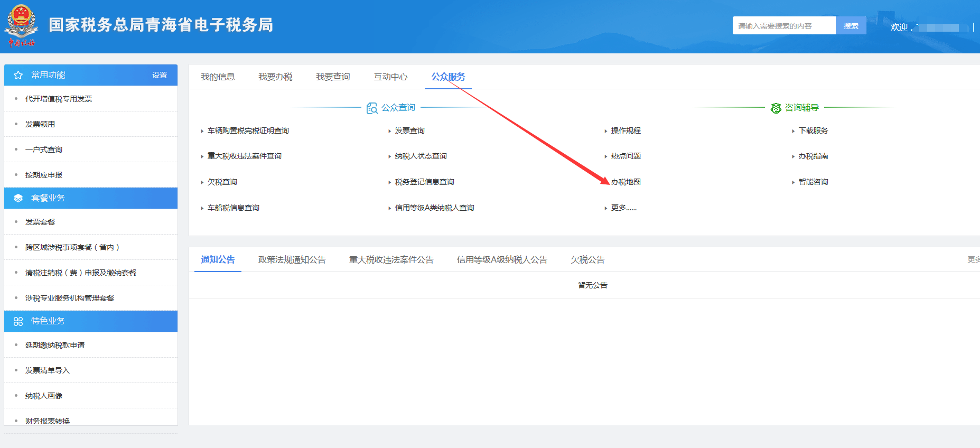Open the 重大税收违法案件查询 link
980x448 pixels.
click(245, 156)
